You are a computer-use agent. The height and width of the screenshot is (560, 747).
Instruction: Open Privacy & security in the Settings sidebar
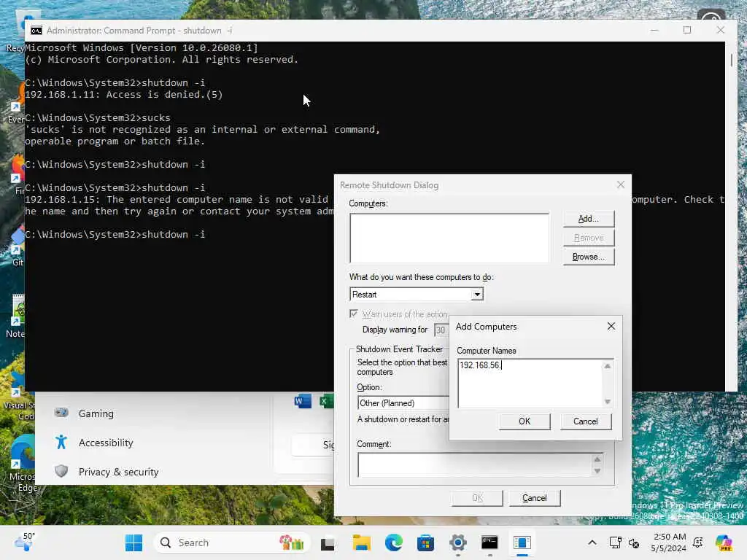pos(119,472)
